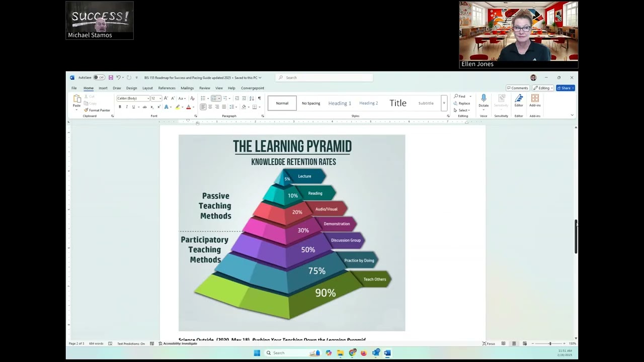The height and width of the screenshot is (362, 644).
Task: Click Clear All Formatting icon
Action: (192, 98)
